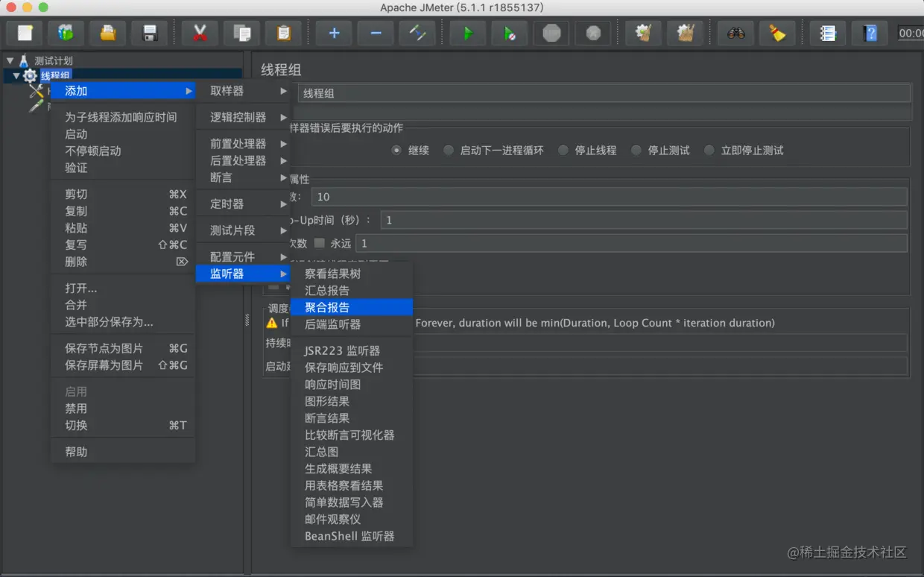Viewport: 924px width, 577px height.
Task: Select 图形结果 listener entry
Action: [352, 401]
